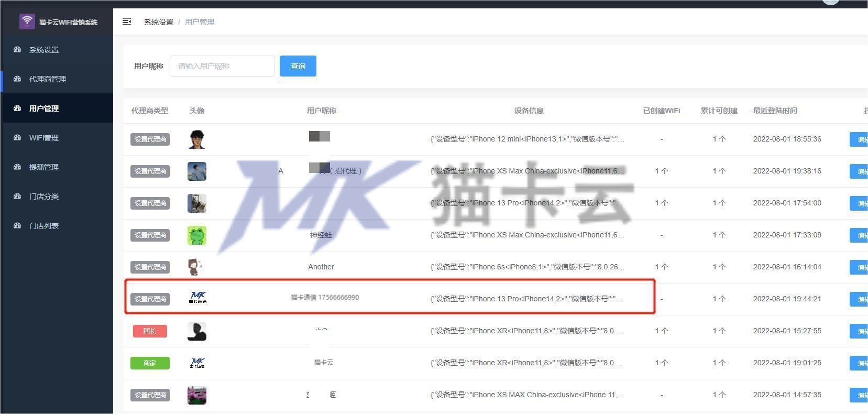Click the blue 查询 button
This screenshot has height=414, width=868.
point(298,66)
